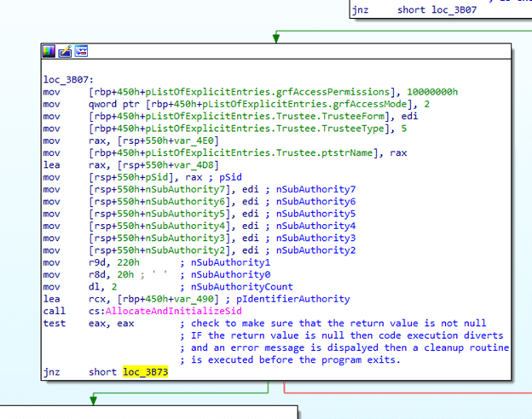Click the group nodes icon in node header
The height and width of the screenshot is (419, 532).
coord(82,51)
